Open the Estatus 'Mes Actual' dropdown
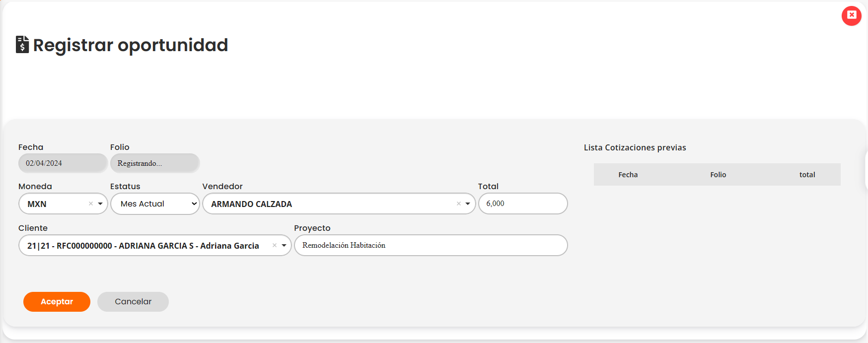 [155, 204]
